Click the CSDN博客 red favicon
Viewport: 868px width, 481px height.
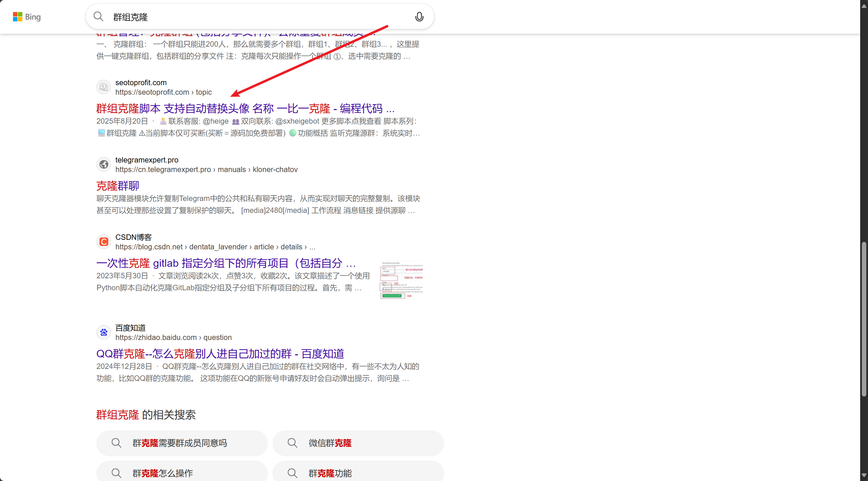click(x=104, y=242)
